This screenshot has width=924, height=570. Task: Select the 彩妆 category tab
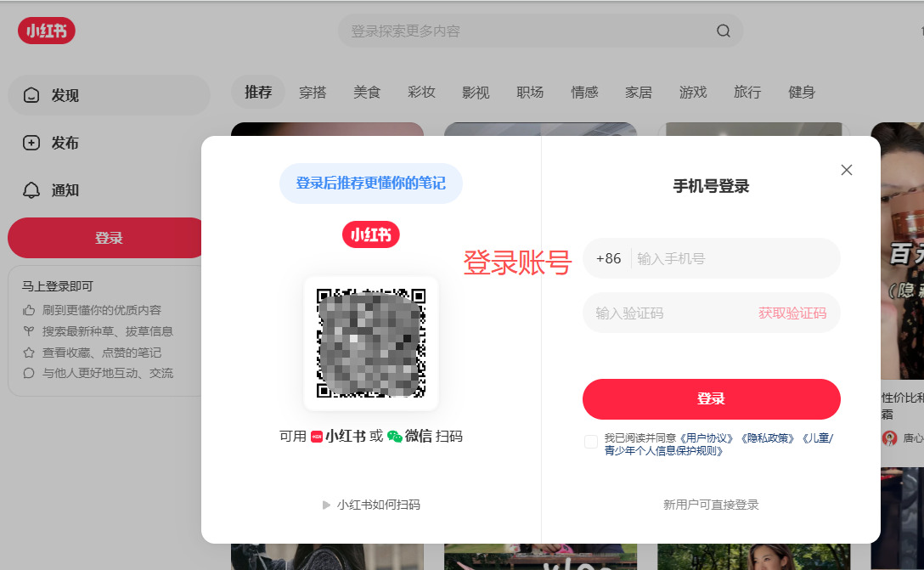[x=421, y=92]
